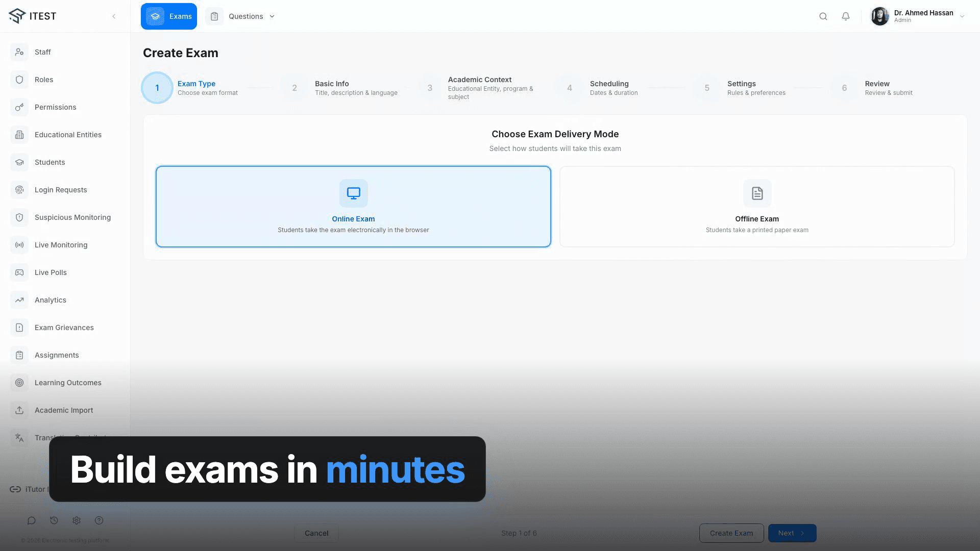Viewport: 980px width, 551px height.
Task: Click the Create Exam button
Action: pos(731,533)
